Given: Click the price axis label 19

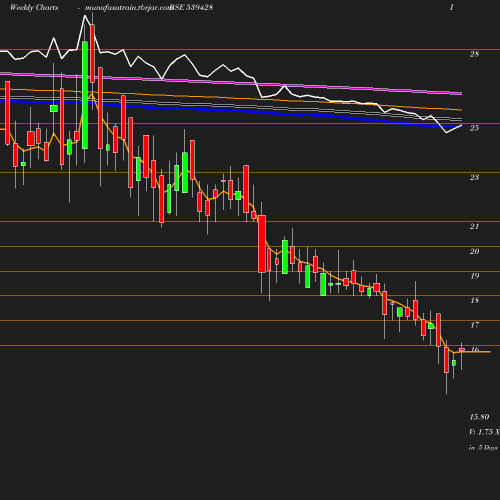Looking at the screenshot, I should click(x=474, y=276).
